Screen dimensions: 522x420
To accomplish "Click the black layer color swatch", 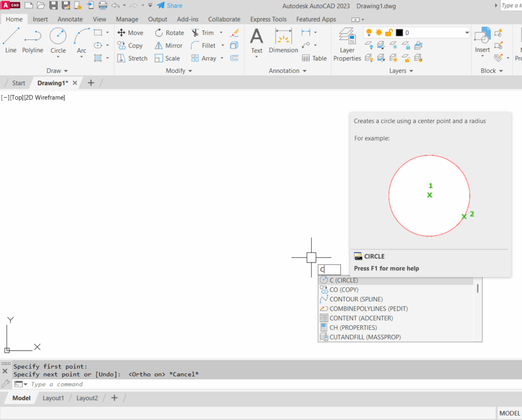I will coord(399,33).
